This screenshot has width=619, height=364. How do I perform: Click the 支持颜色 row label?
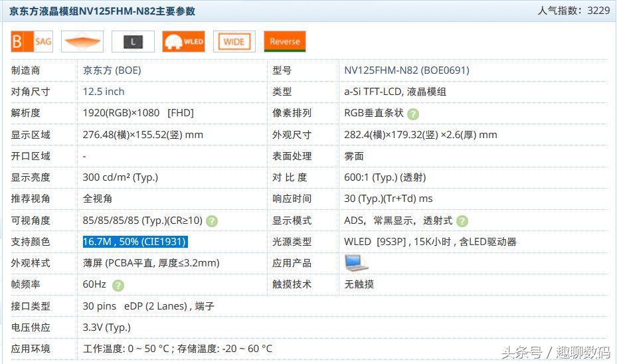point(31,242)
